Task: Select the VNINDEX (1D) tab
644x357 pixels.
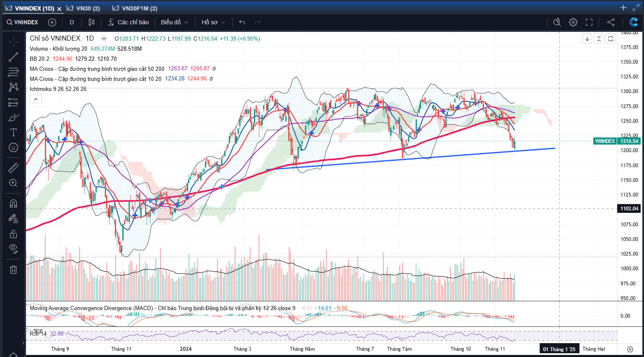Action: point(30,8)
